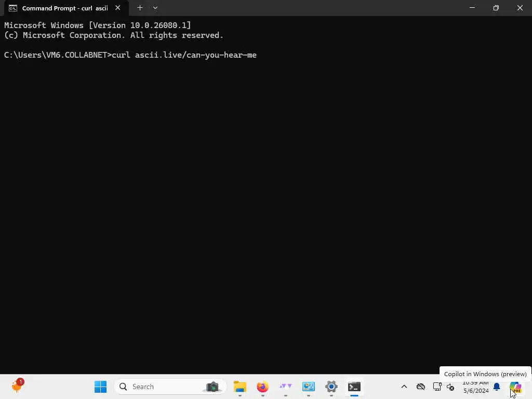Open File Explorer from the taskbar
The height and width of the screenshot is (399, 532).
pyautogui.click(x=240, y=387)
